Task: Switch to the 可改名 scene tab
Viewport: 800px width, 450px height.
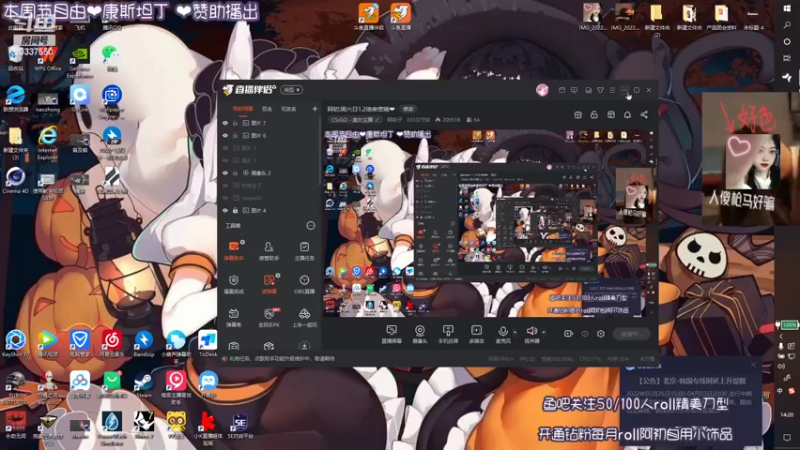Action: tap(289, 109)
